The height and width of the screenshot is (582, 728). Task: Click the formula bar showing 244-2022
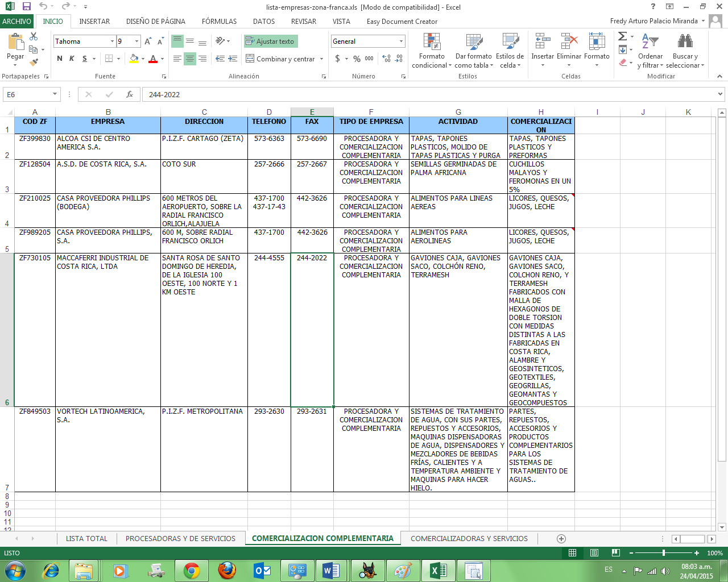point(429,94)
